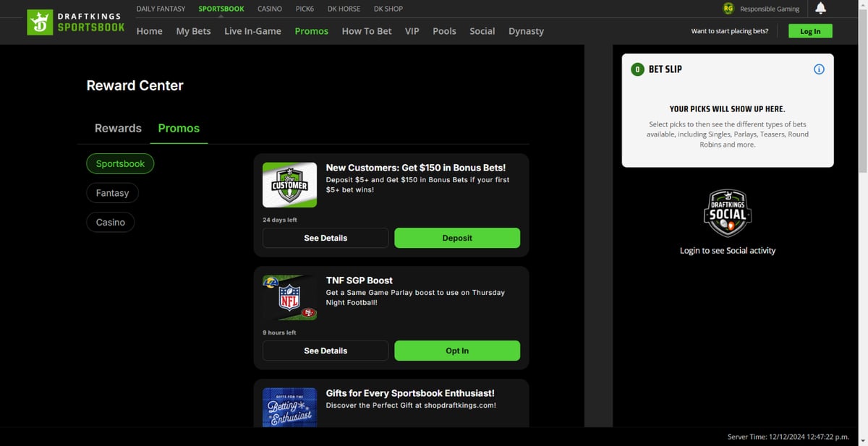Select the Promos navigation item
The image size is (868, 446).
pos(312,31)
